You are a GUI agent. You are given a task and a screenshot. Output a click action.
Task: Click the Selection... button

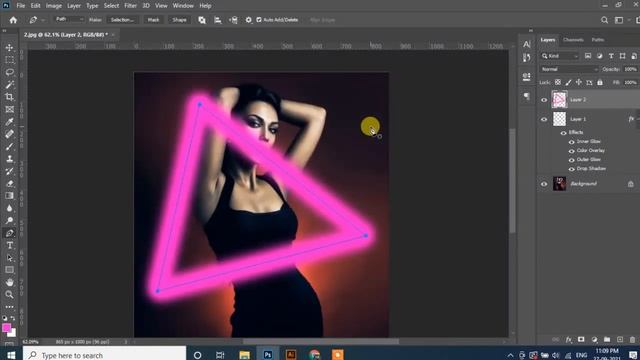tap(122, 20)
